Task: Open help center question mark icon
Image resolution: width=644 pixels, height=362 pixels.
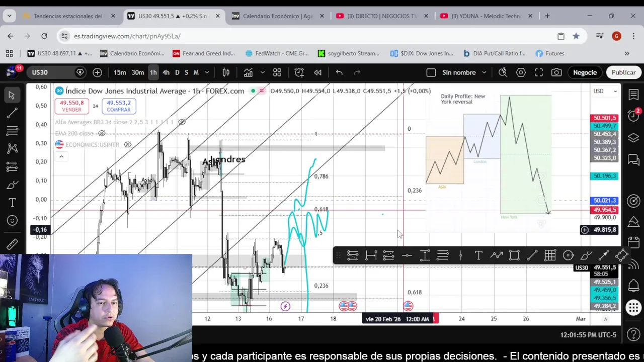Action: [x=633, y=334]
